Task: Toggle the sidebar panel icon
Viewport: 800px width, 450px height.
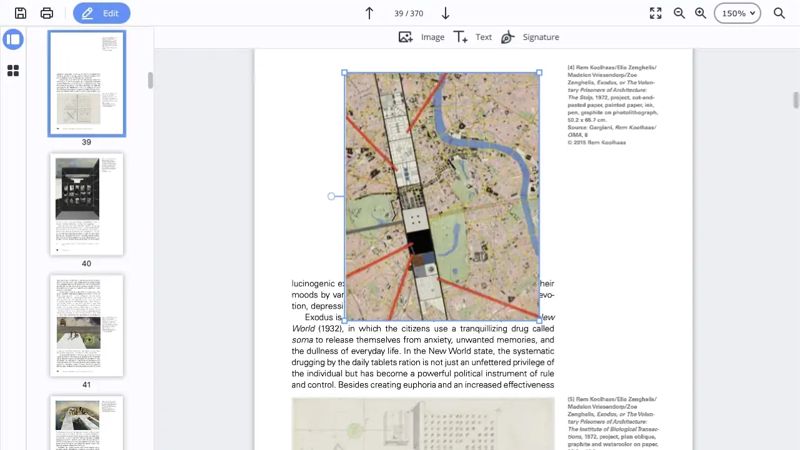Action: pyautogui.click(x=13, y=39)
